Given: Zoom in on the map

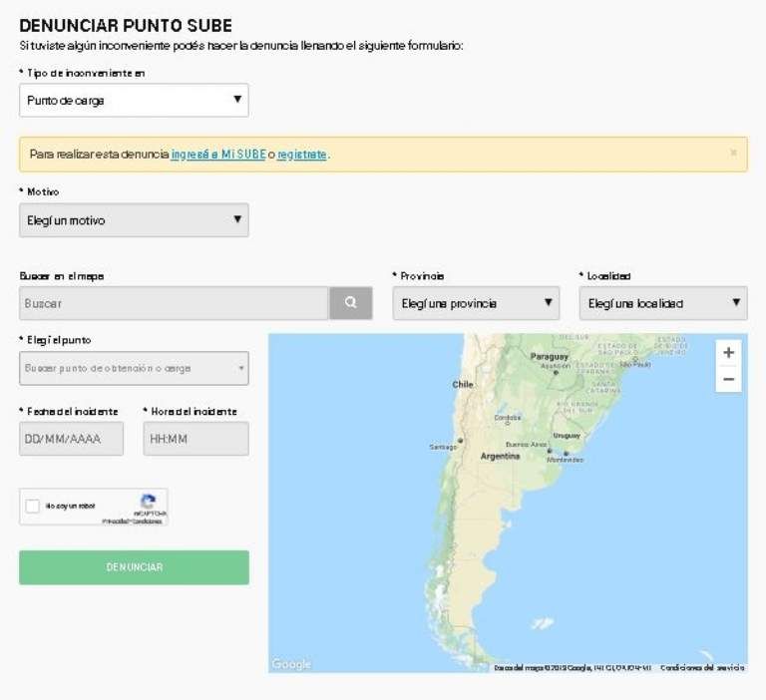Looking at the screenshot, I should 728,353.
